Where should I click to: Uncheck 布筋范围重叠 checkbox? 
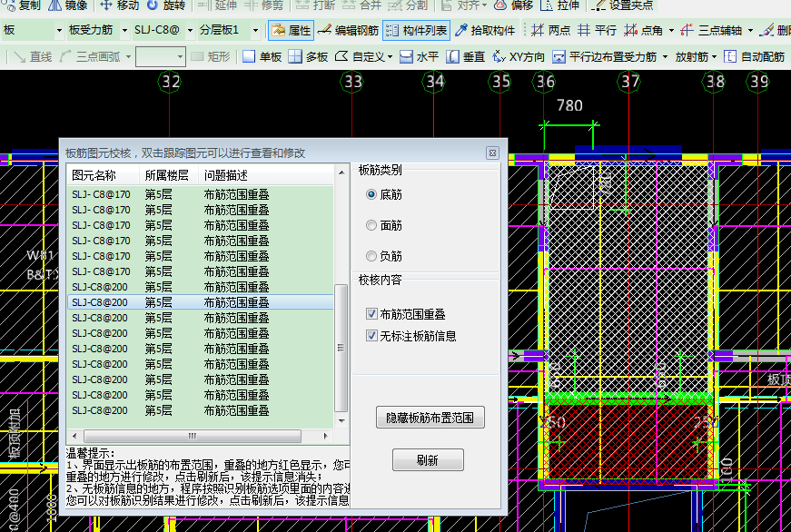(x=371, y=314)
